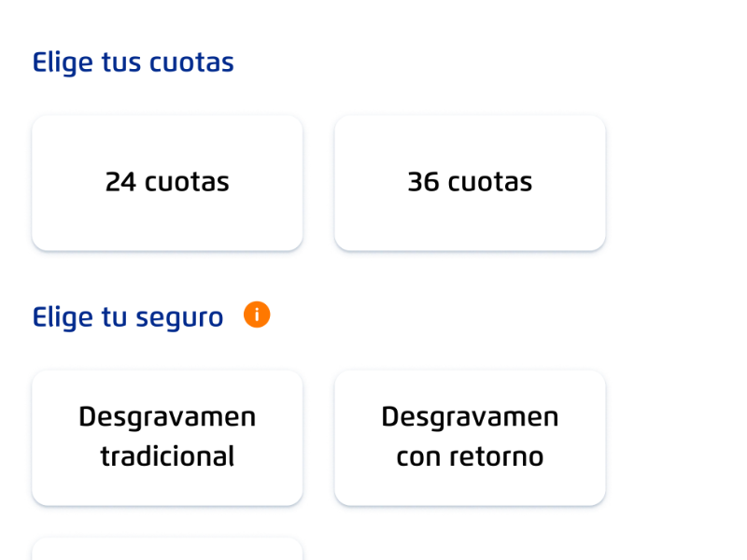Viewport: 747px width, 560px height.
Task: Activate the 36 cuotas payment choice
Action: click(x=470, y=182)
